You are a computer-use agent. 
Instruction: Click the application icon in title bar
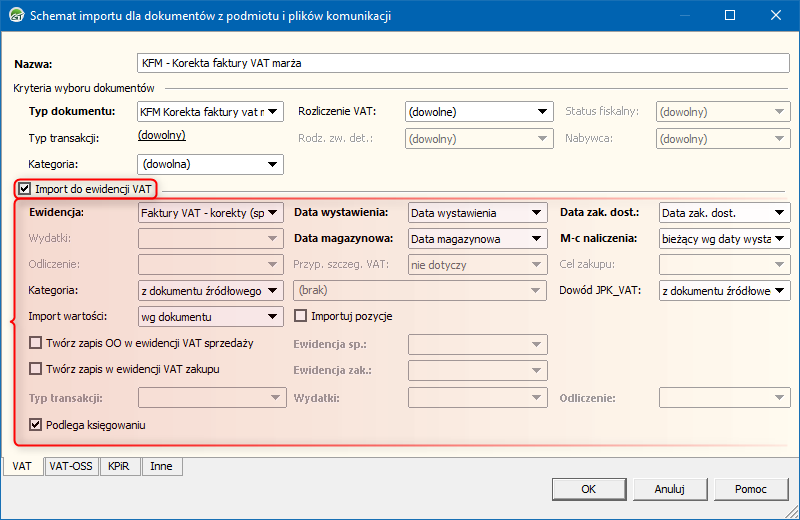pos(17,15)
